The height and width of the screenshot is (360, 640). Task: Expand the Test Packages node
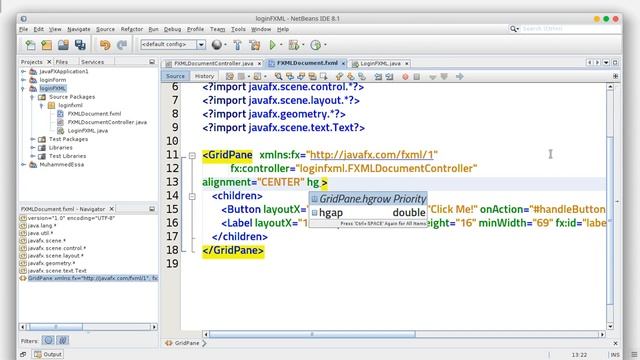[33, 139]
